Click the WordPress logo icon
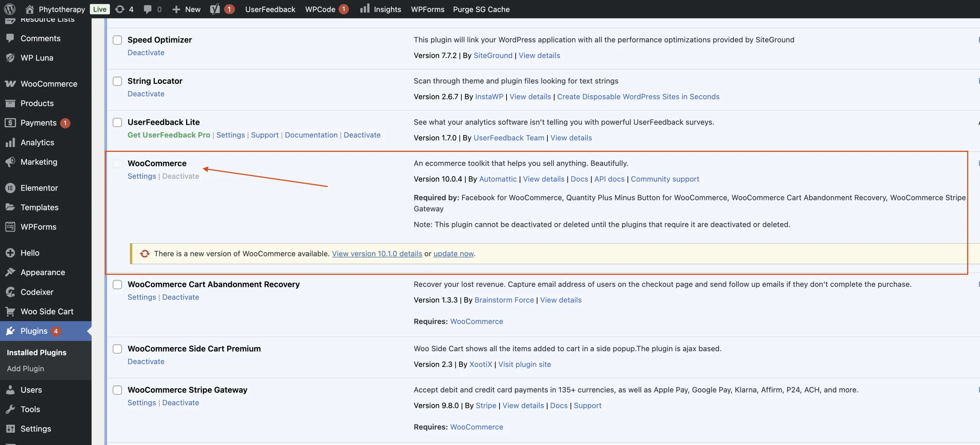The height and width of the screenshot is (445, 980). 10,9
